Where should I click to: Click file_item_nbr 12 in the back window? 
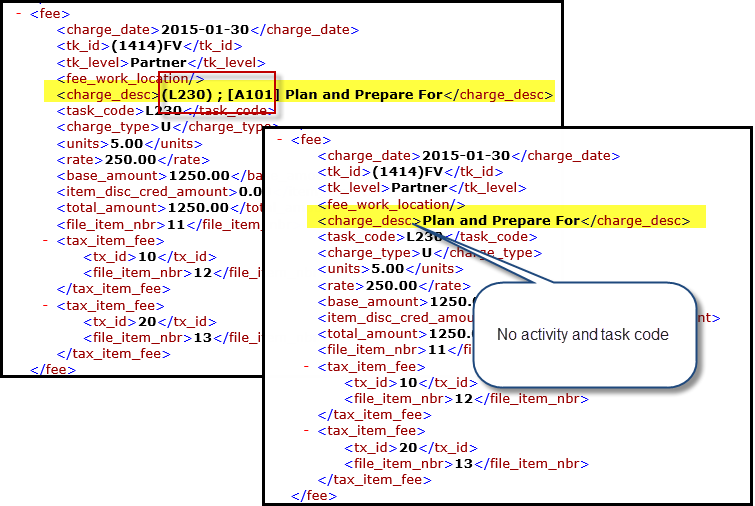coord(173,273)
